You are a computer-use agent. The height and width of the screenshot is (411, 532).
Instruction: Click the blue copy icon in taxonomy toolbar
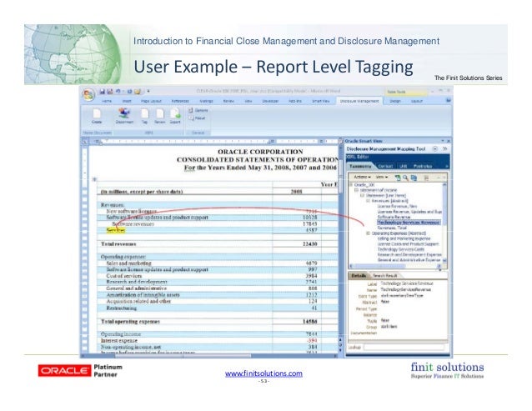click(x=414, y=178)
